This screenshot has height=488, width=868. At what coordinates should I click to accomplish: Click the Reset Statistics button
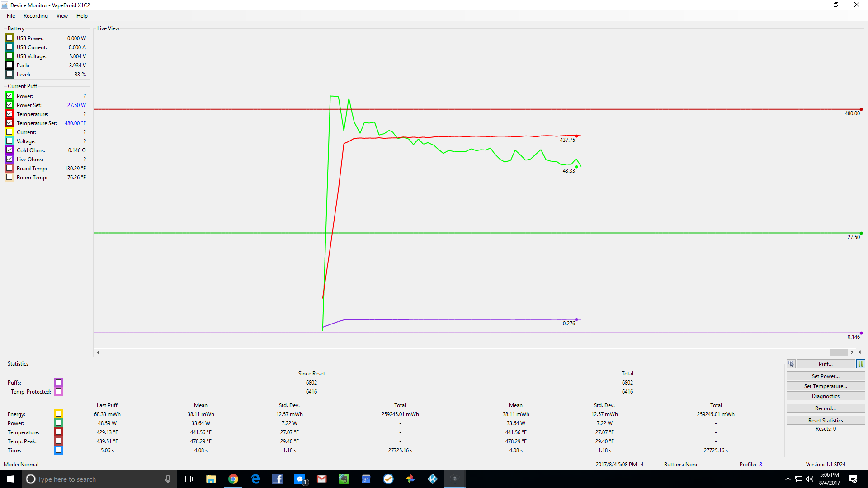[826, 420]
